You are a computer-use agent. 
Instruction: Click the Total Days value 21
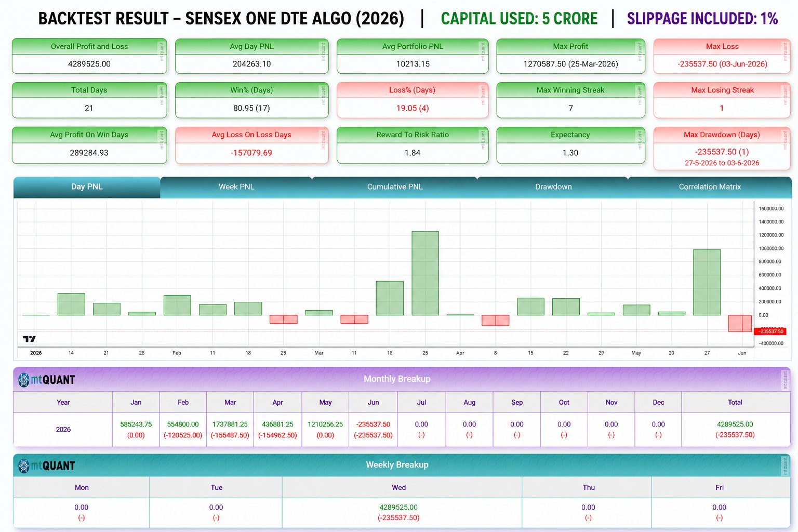tap(89, 108)
